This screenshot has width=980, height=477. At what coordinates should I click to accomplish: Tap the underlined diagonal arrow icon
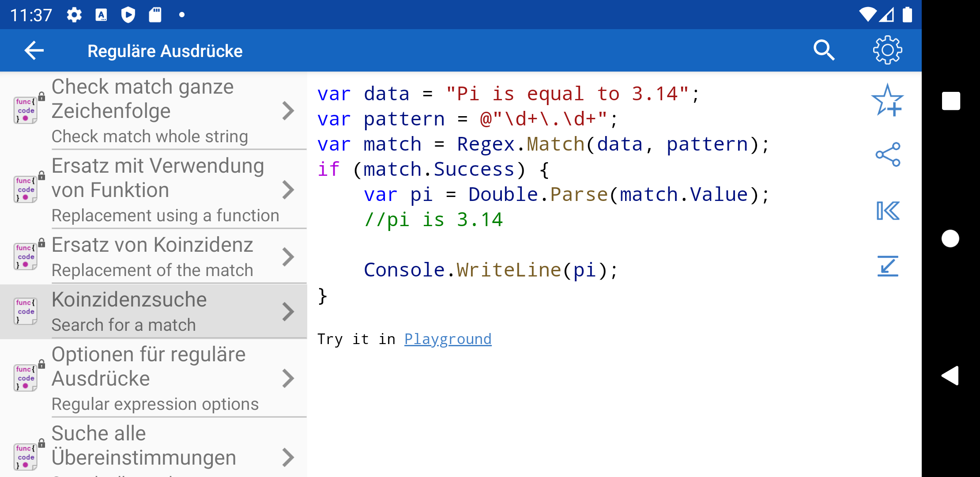click(888, 266)
